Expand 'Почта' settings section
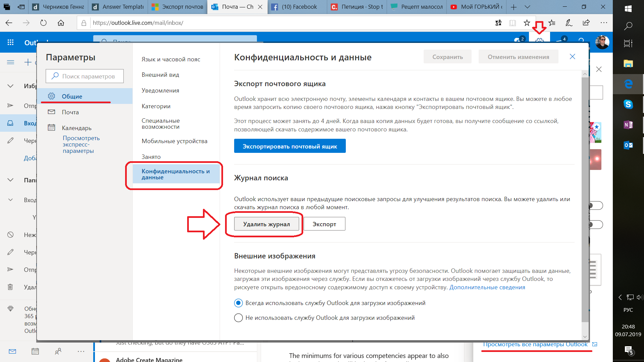 click(70, 112)
